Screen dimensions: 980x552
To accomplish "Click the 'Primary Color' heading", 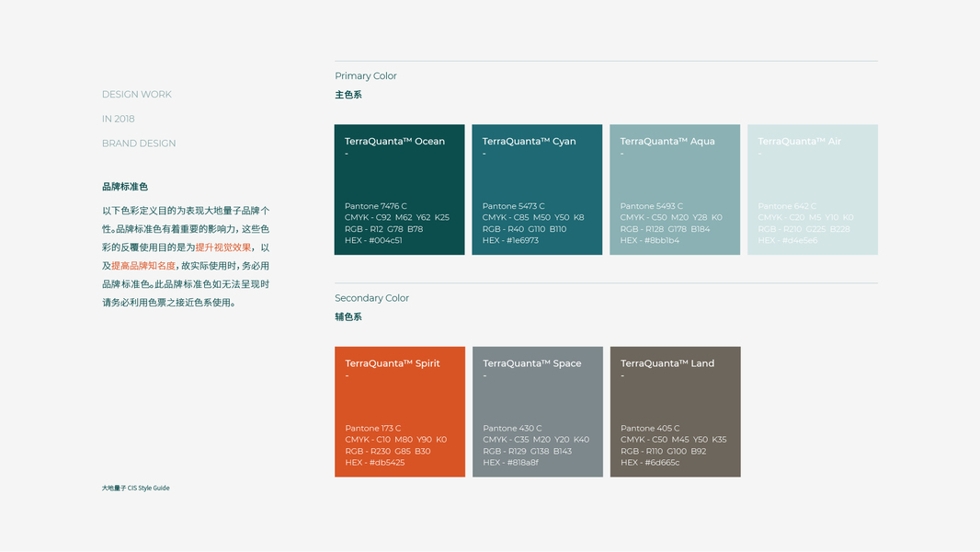I will point(366,75).
